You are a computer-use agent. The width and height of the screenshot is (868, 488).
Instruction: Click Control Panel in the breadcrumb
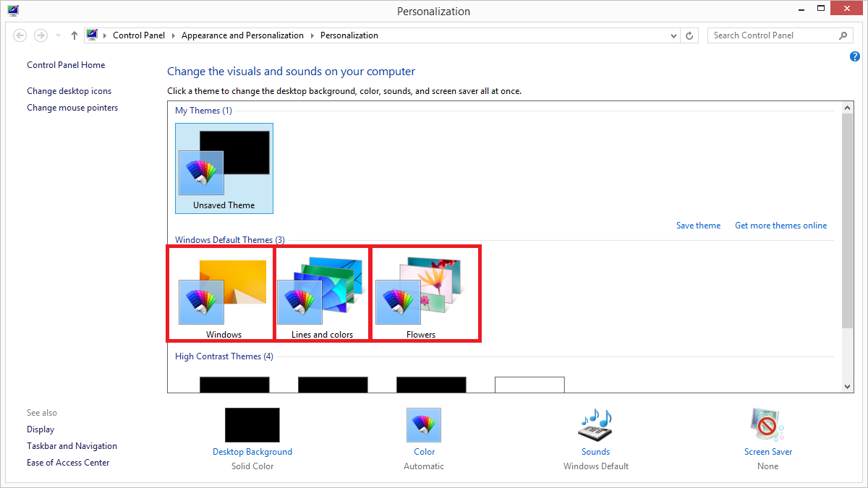point(139,35)
